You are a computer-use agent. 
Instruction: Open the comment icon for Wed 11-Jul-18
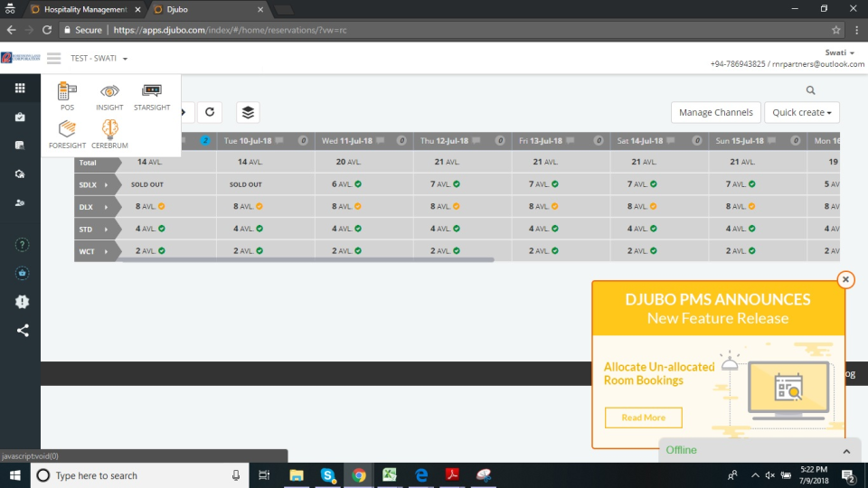click(x=381, y=141)
